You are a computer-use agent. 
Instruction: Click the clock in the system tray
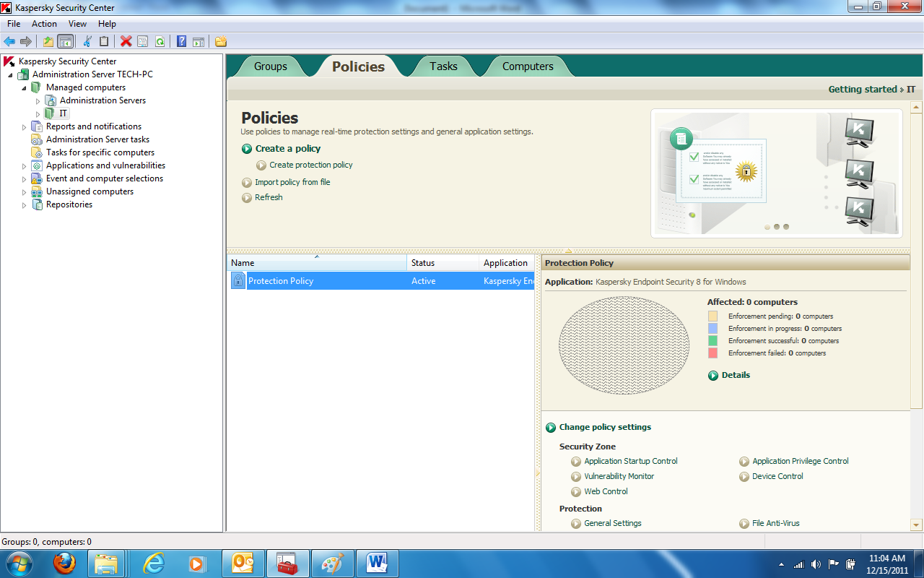point(887,564)
